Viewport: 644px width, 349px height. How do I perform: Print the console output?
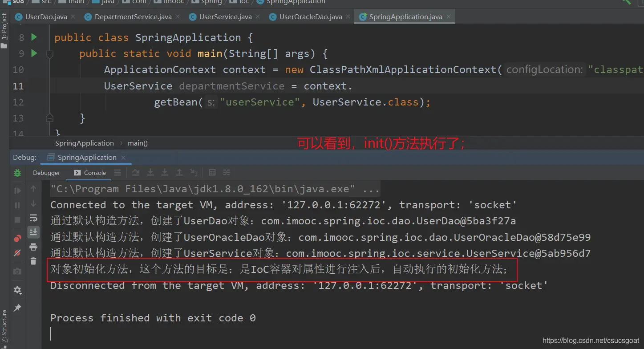33,247
